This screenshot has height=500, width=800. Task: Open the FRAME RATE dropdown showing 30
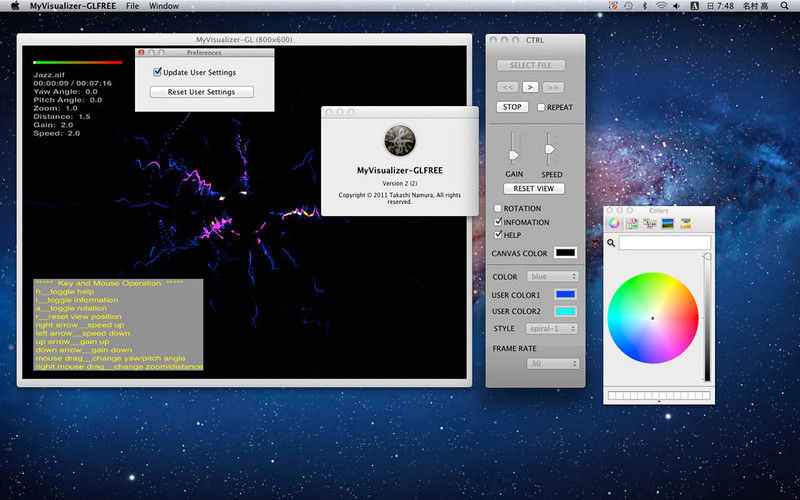coord(552,364)
